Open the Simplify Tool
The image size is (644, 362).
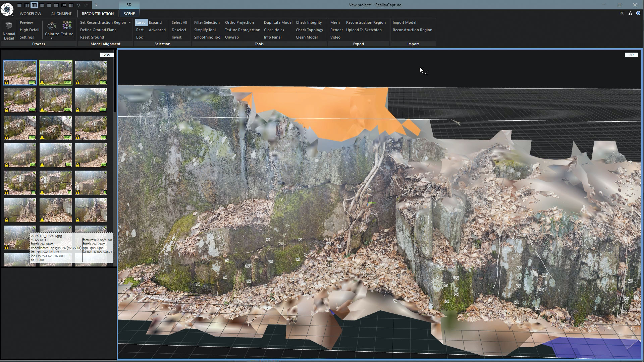pos(205,30)
